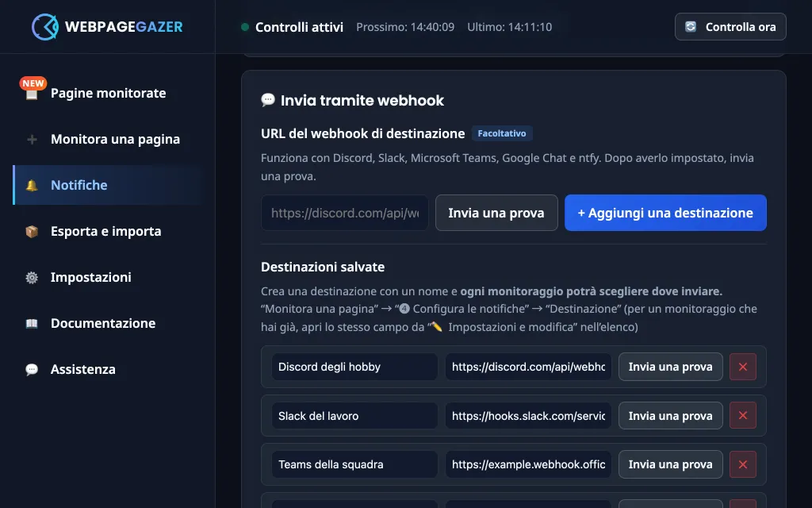Screen dimensions: 812x508
Task: Click the bell icon beside Notifiche
Action: [32, 185]
